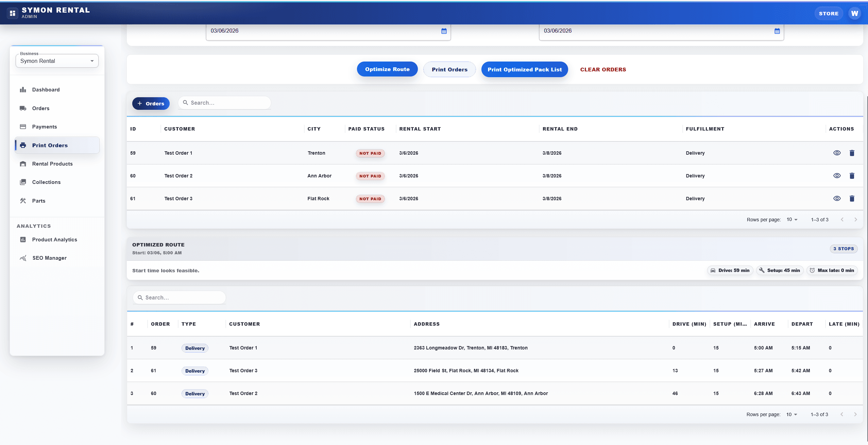This screenshot has width=868, height=445.
Task: View Test Order 1 with the eye icon
Action: pos(837,153)
